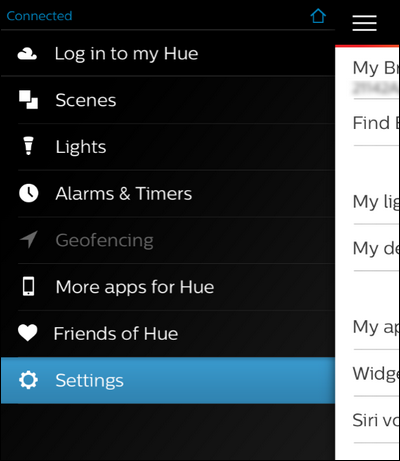
Task: Click the heart Friends of Hue icon
Action: coord(28,333)
